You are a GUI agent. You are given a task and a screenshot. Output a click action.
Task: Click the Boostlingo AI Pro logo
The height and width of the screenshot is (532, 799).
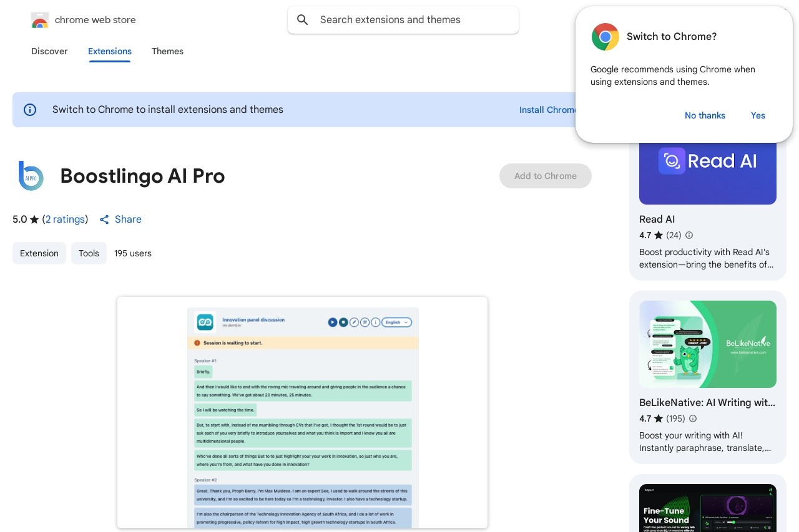pos(31,176)
